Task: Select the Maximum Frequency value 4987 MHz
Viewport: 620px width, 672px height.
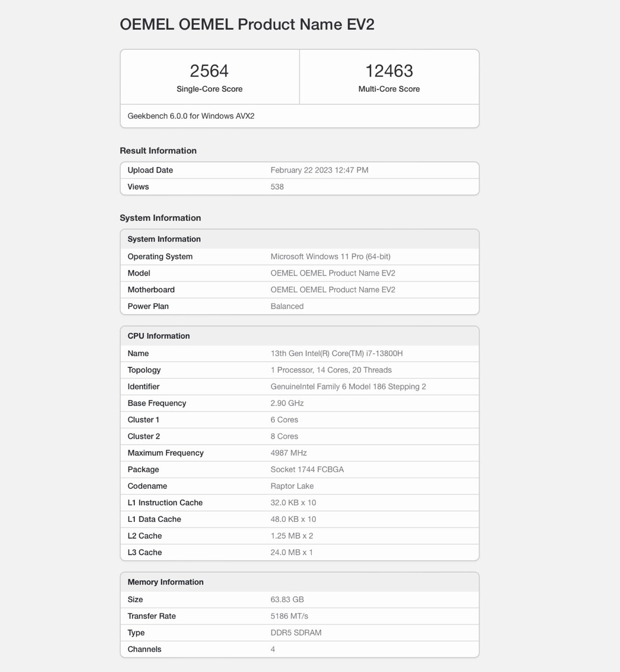Action: pyautogui.click(x=288, y=453)
